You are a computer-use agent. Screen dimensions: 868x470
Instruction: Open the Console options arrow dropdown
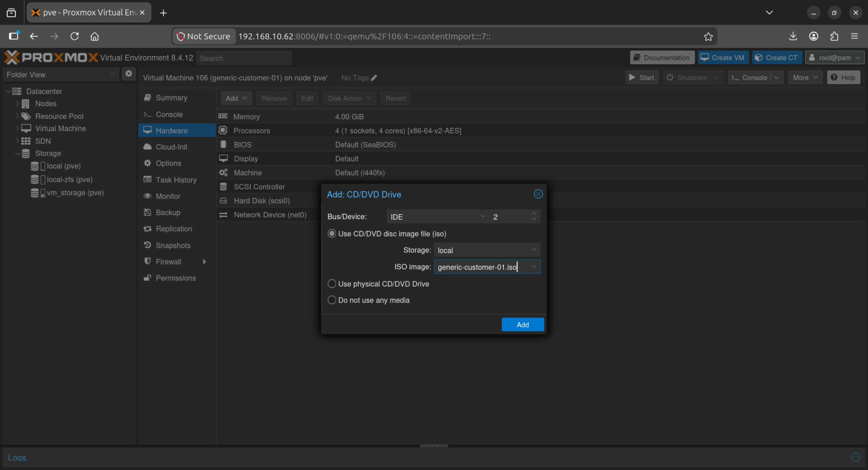[x=776, y=77]
